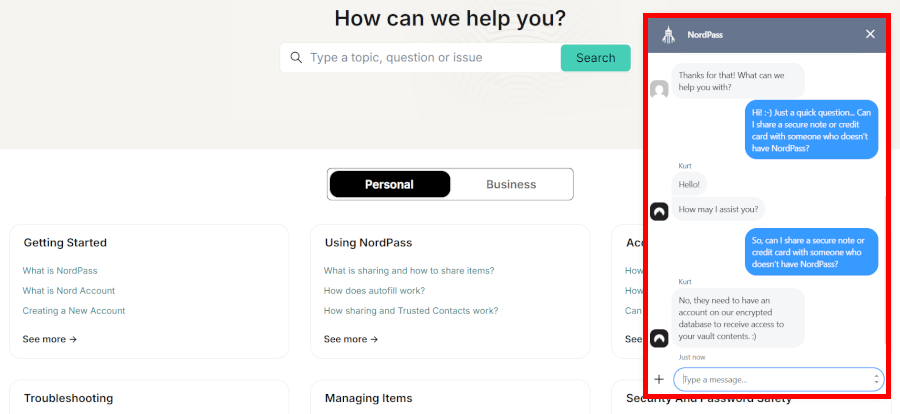
Task: Switch to the Business tab
Action: pyautogui.click(x=511, y=184)
